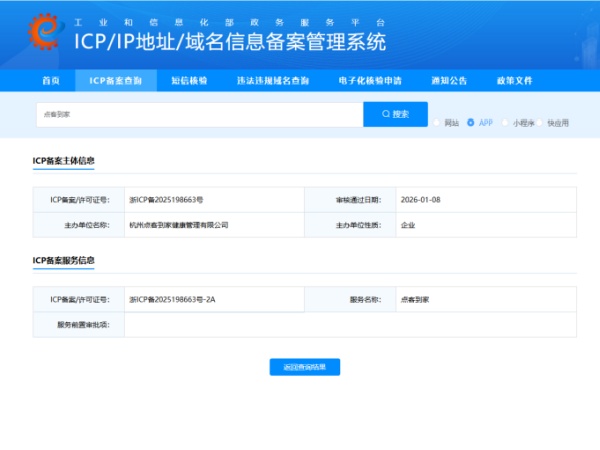Screen dimensions: 600x450
Task: Switch to the 短信核验 tab
Action: pyautogui.click(x=189, y=80)
